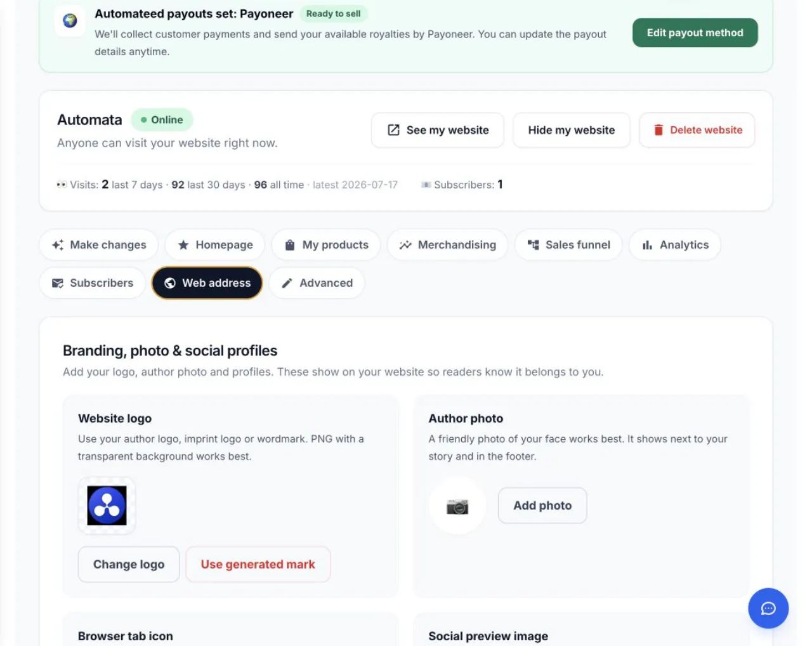812x646 pixels.
Task: Click Edit payout method button
Action: click(x=695, y=33)
